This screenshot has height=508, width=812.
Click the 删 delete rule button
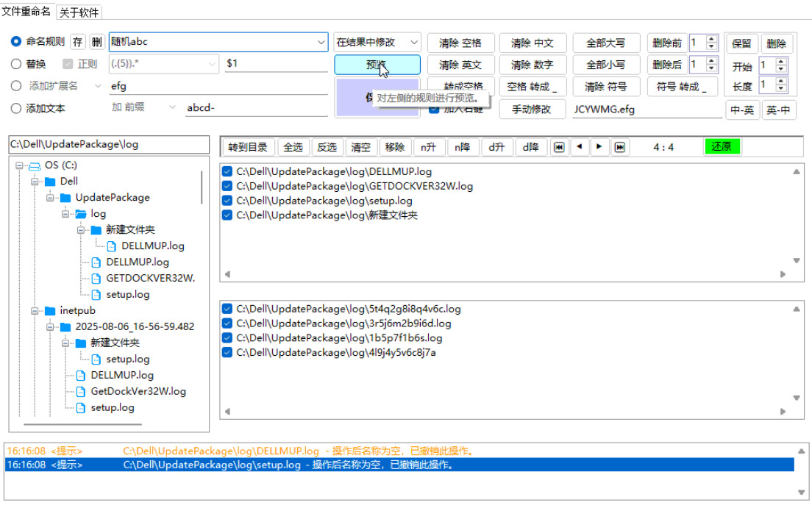click(97, 42)
